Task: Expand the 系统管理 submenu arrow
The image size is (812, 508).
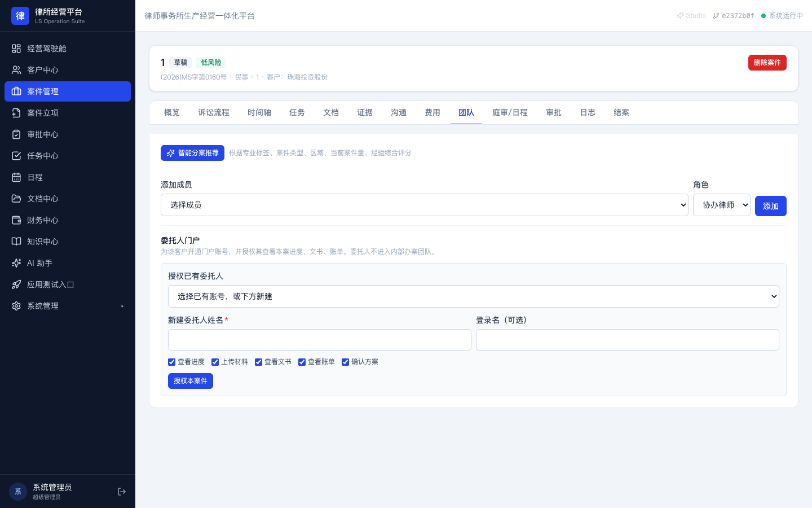Action: coord(122,306)
